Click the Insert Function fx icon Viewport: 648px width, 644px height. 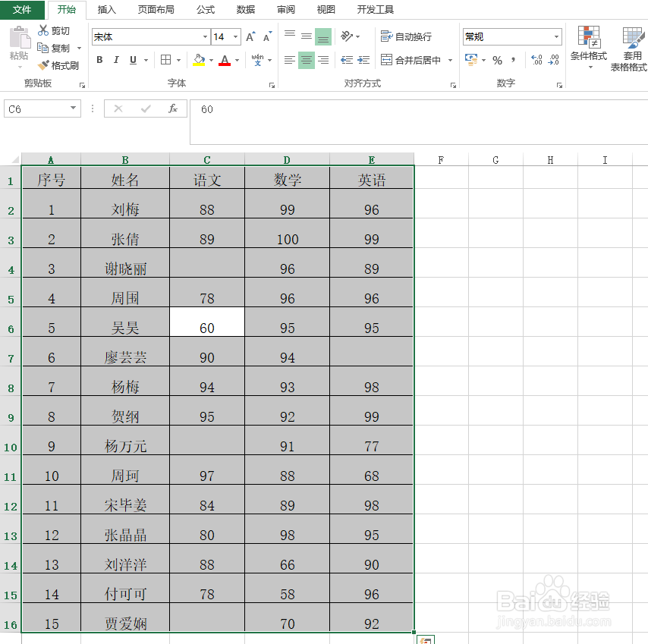tap(173, 108)
